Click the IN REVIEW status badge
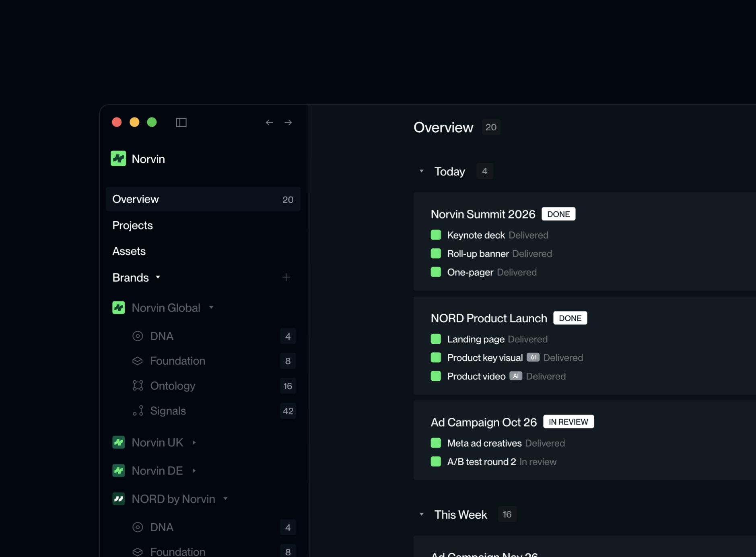The width and height of the screenshot is (756, 557). coord(569,422)
